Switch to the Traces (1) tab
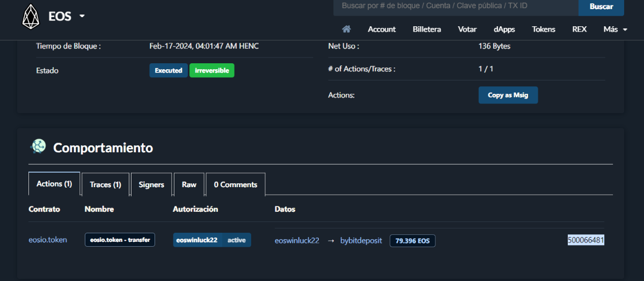The height and width of the screenshot is (281, 644). [x=105, y=184]
